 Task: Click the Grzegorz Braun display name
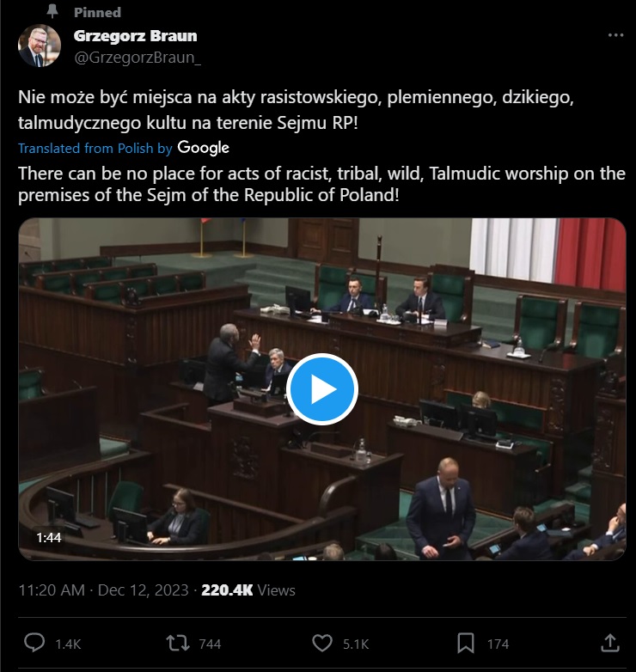click(x=136, y=36)
